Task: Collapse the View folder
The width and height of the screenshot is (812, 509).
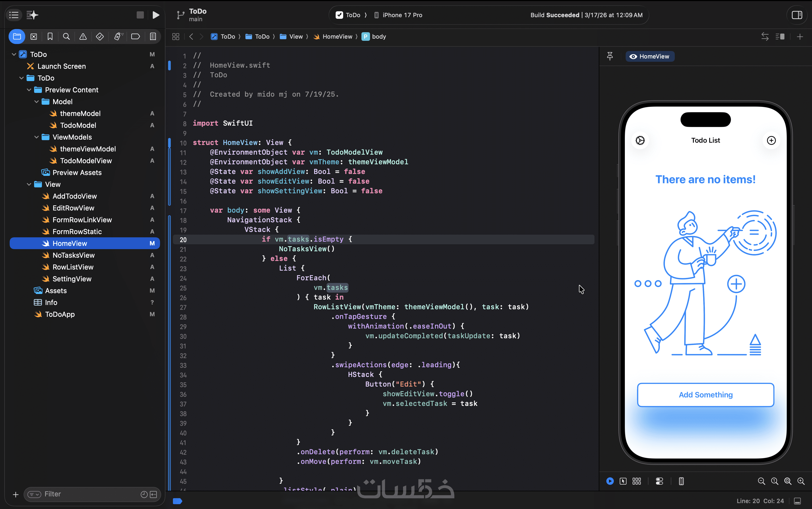Action: 29,184
